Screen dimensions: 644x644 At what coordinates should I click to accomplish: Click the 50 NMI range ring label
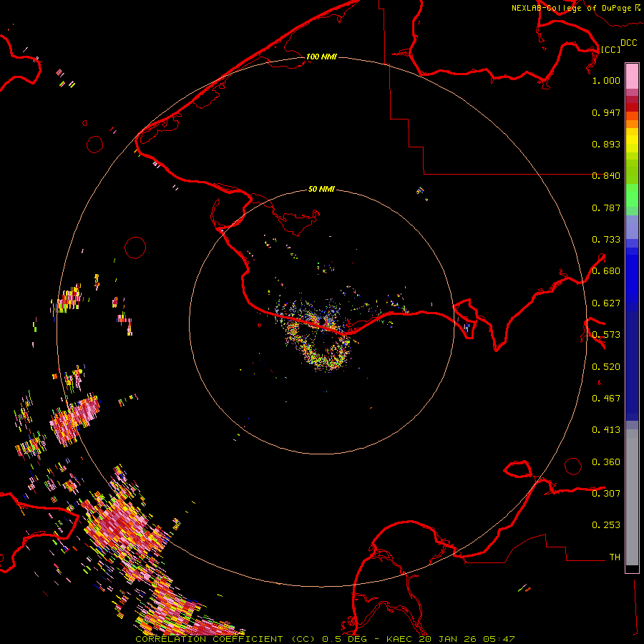pyautogui.click(x=321, y=189)
